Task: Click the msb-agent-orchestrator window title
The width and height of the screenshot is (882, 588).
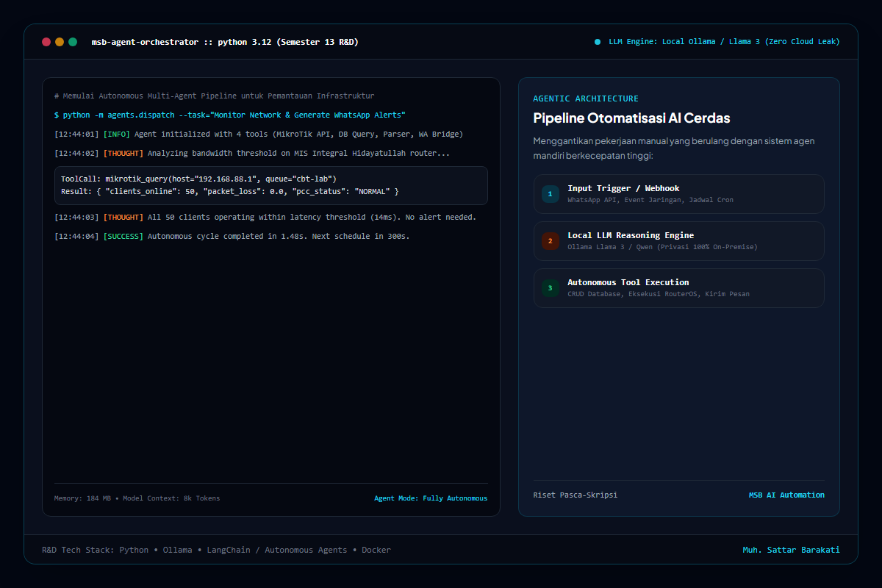Action: point(225,42)
